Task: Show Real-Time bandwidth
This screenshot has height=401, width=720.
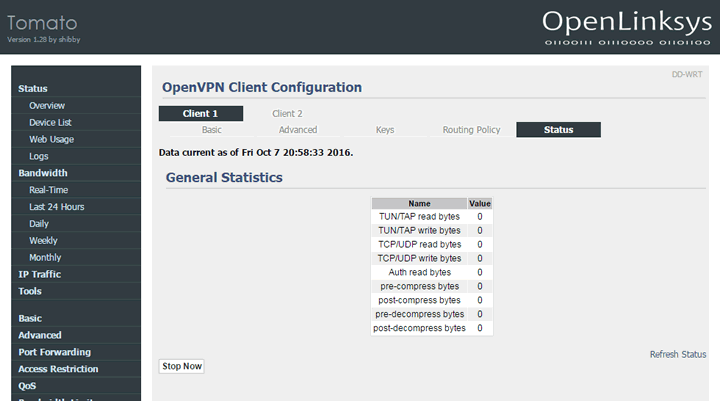Action: [x=48, y=190]
